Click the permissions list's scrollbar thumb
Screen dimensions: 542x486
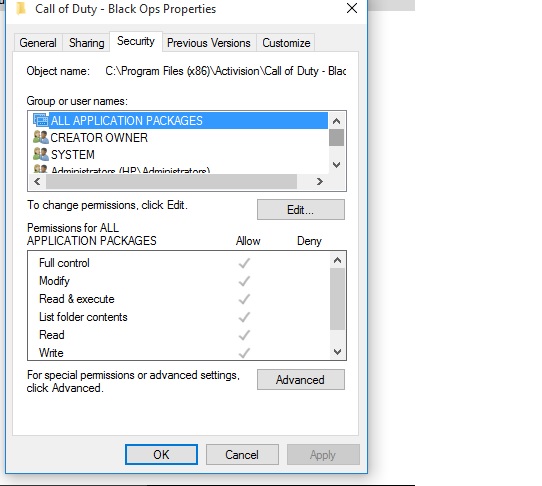337,299
